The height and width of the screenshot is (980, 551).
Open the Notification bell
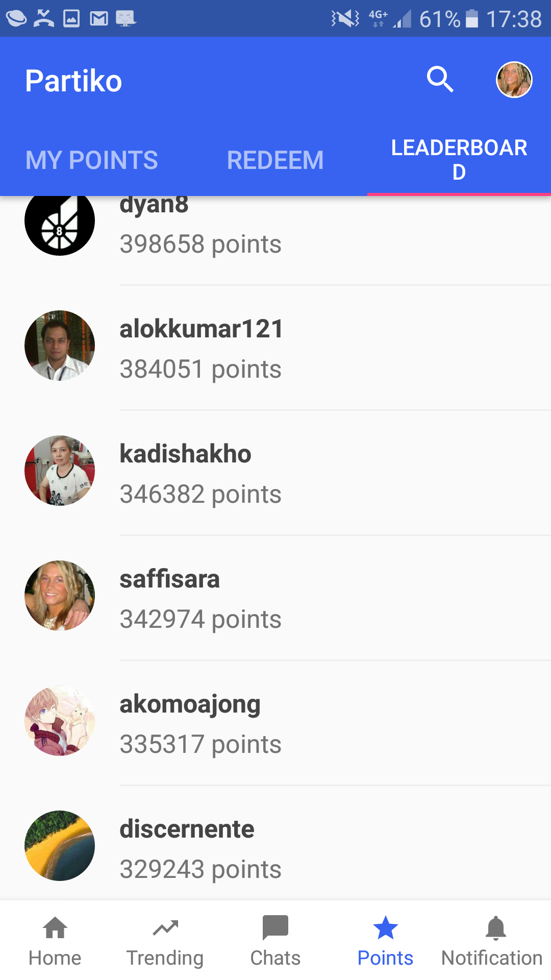[x=496, y=941]
